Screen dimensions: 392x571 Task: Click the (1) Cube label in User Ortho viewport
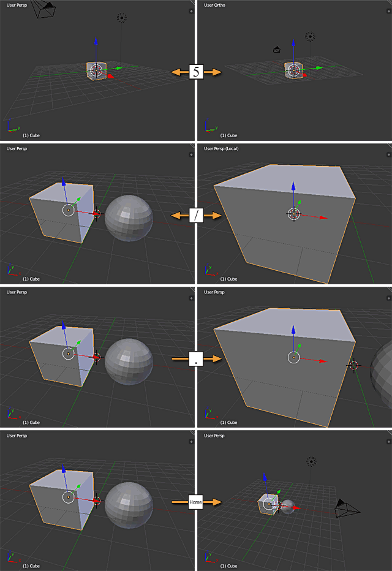tap(228, 135)
